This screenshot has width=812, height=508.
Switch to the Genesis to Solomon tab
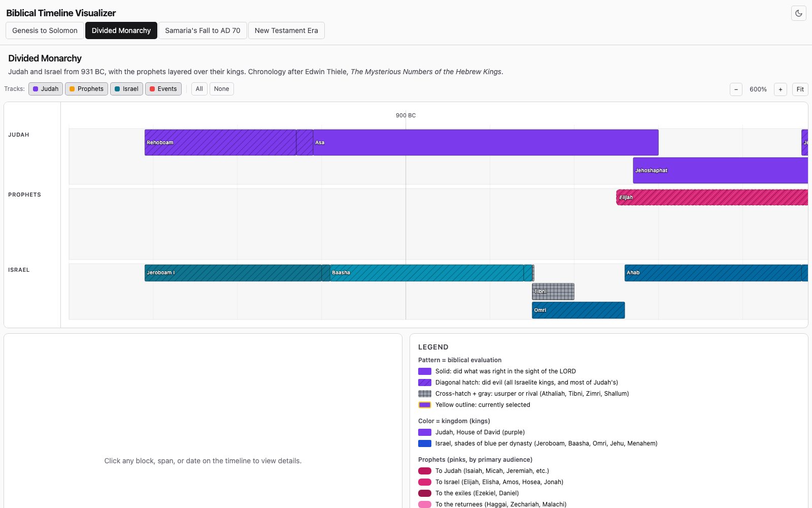[x=45, y=30]
